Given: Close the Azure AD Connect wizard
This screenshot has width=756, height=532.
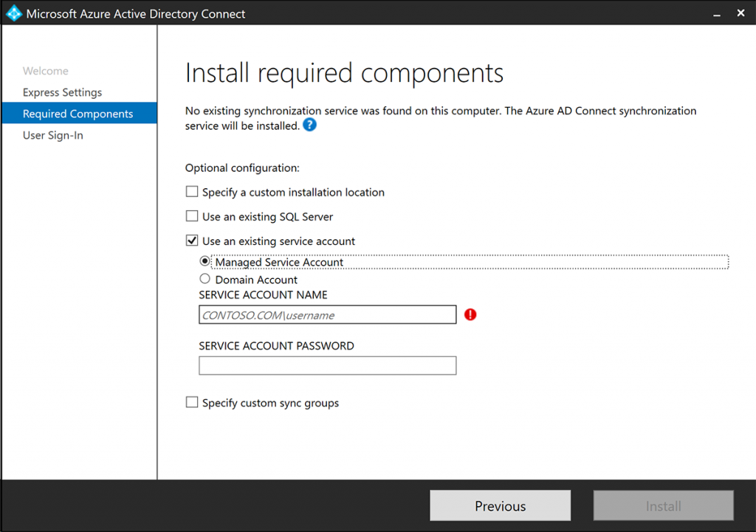Looking at the screenshot, I should click(740, 13).
